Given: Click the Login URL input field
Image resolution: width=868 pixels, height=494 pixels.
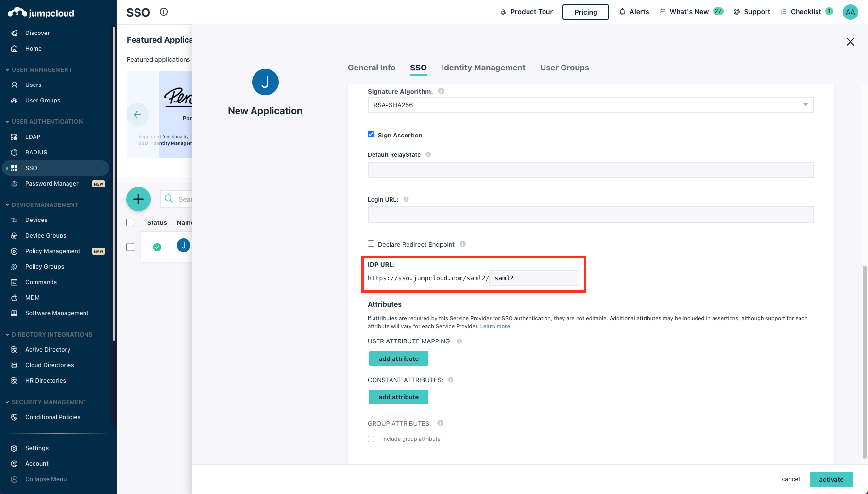Looking at the screenshot, I should coord(591,215).
